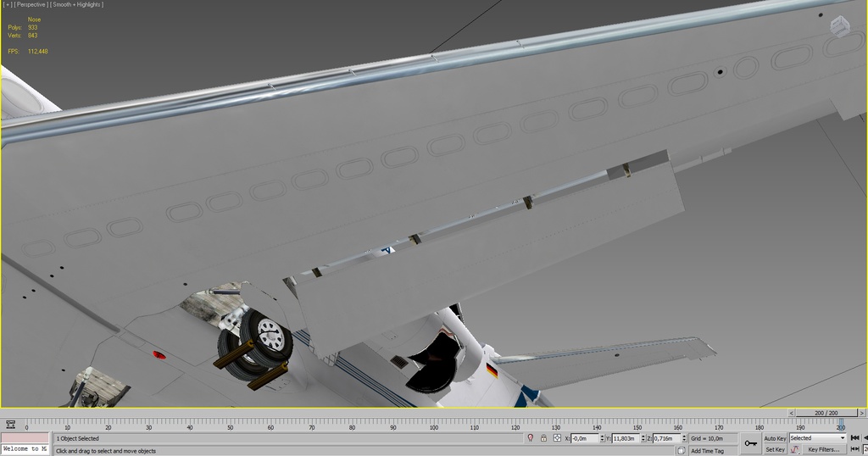This screenshot has width=868, height=456.
Task: Toggle the selection lock padlock
Action: pyautogui.click(x=544, y=438)
